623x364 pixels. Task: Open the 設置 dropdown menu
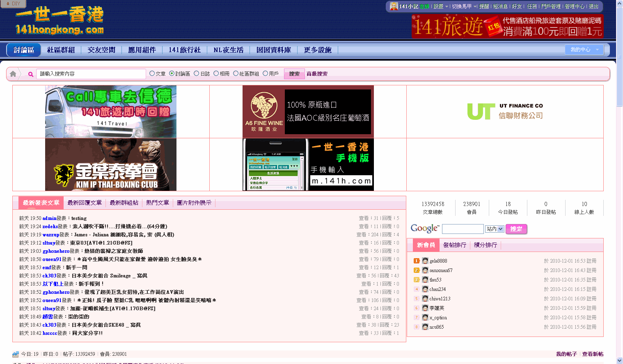[441, 7]
